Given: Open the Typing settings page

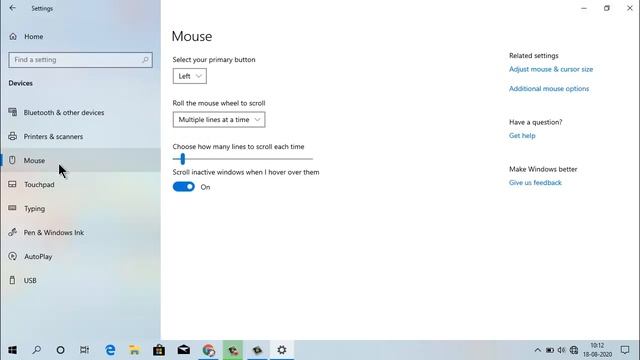Looking at the screenshot, I should [80, 209].
